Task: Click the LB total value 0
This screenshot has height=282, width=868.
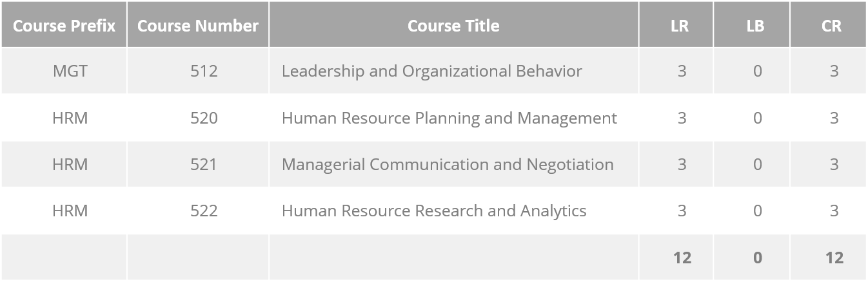Action: click(758, 258)
